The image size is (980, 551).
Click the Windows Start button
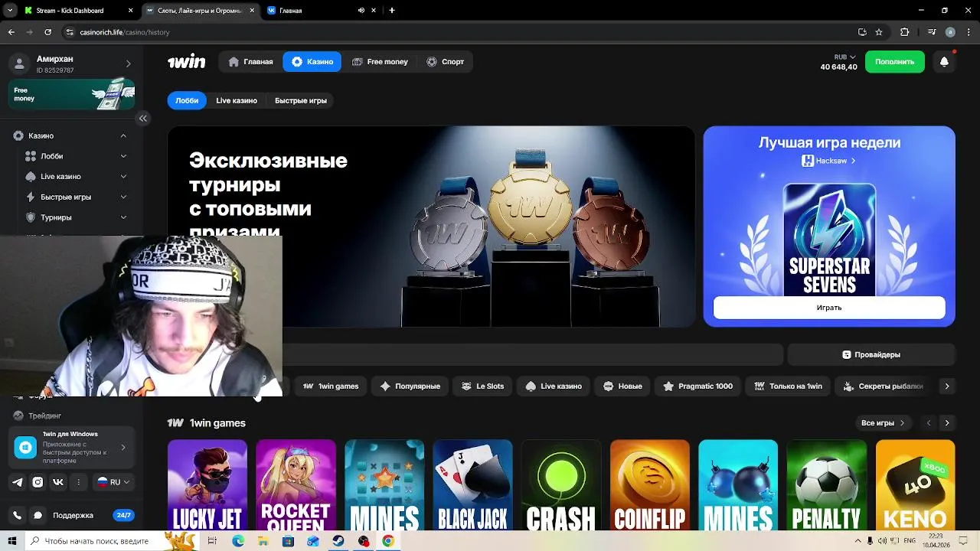pos(11,541)
